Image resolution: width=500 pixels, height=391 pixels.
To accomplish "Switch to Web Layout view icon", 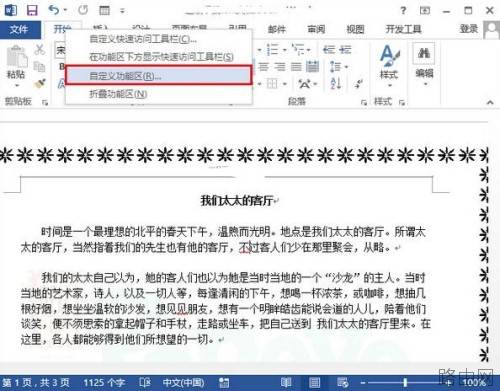I will point(342,382).
